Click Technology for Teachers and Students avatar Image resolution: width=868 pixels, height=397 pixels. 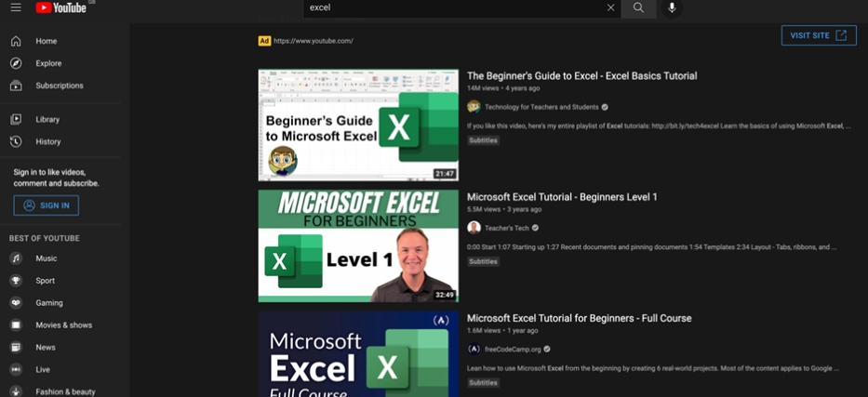474,107
